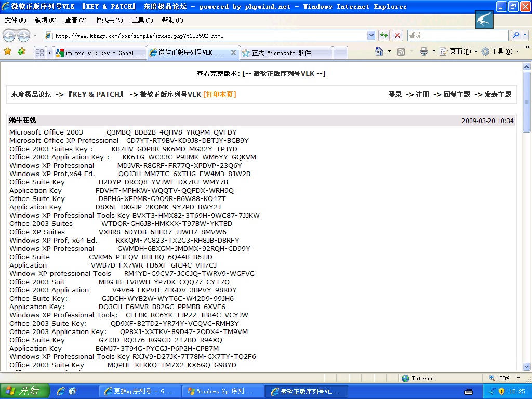Open the 微软正版序列号VLK link in the page header
This screenshot has height=399, width=532.
(x=284, y=74)
